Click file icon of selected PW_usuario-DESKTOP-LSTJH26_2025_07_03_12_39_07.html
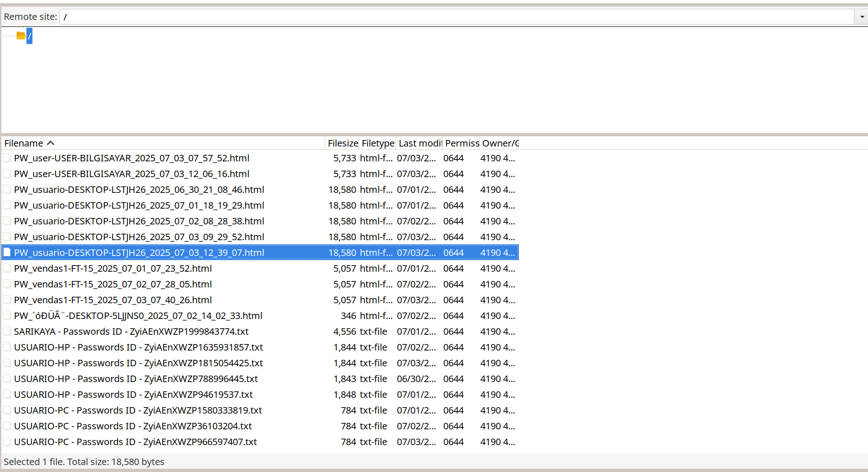Screen dimensions: 868x472 [7, 253]
